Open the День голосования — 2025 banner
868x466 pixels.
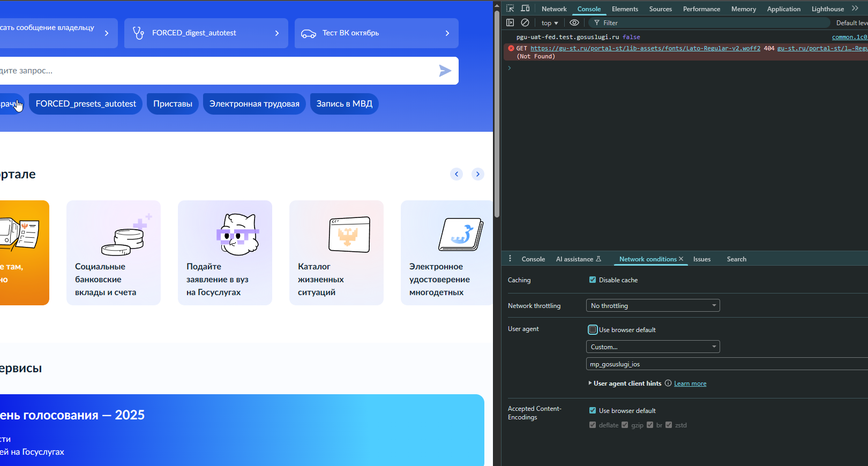pyautogui.click(x=242, y=430)
